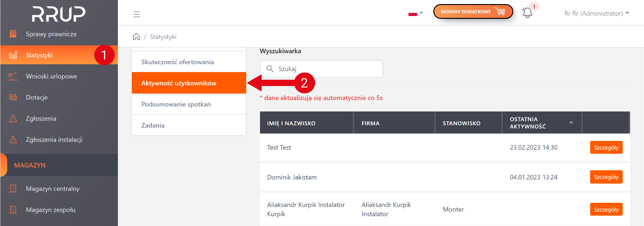Click the Zgłoszenia warning triangle icon

click(x=13, y=118)
